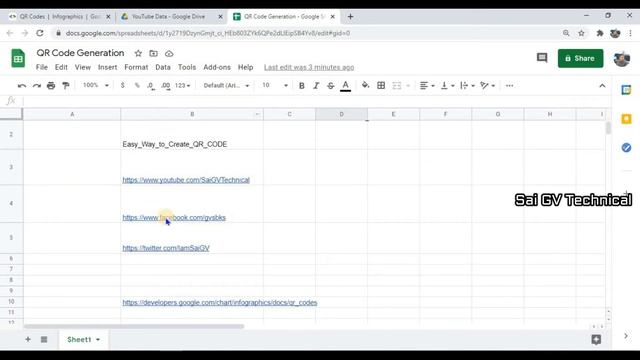640x360 pixels.
Task: Open the Format menu
Action: tap(136, 67)
